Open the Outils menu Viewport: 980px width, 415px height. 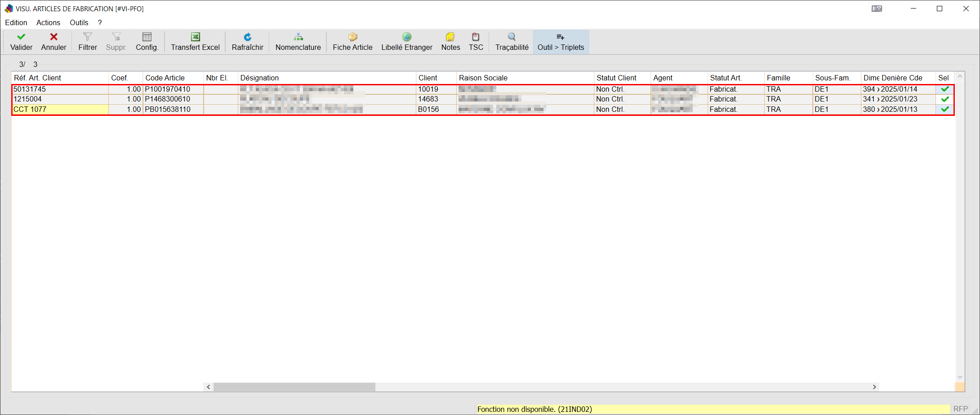pos(79,22)
